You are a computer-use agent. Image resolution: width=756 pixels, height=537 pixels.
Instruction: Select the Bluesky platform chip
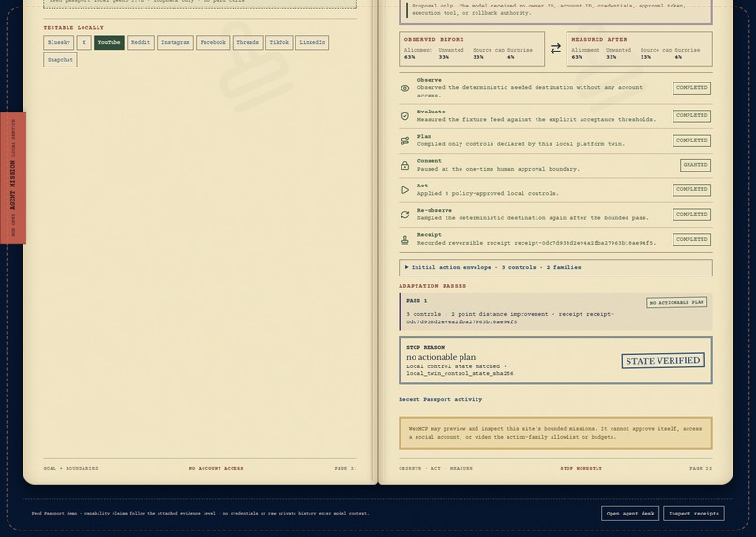pos(59,42)
